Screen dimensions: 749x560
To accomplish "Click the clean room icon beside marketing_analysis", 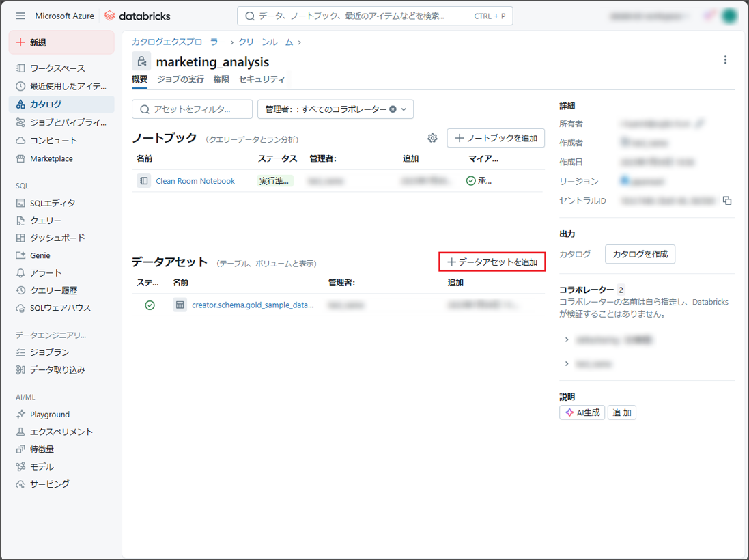I will (141, 61).
